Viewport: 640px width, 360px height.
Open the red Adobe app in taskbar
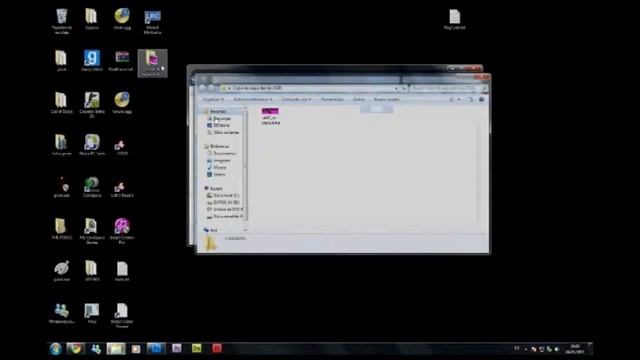[x=217, y=349]
